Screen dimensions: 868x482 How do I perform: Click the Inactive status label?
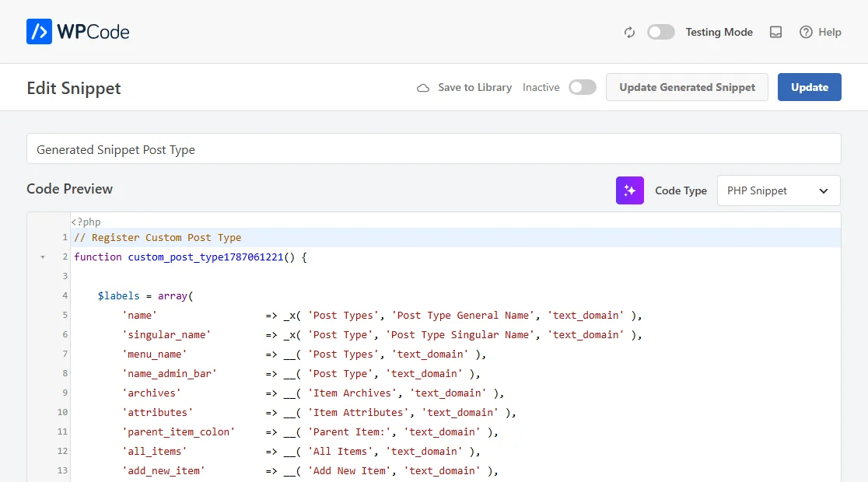click(x=541, y=87)
